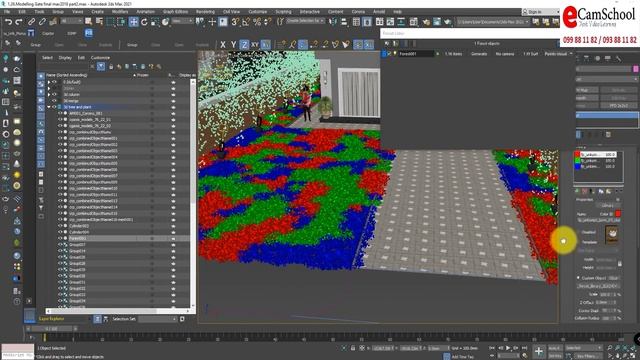Click the large plus Set Key button
This screenshot has height=360, width=640.
tap(539, 351)
